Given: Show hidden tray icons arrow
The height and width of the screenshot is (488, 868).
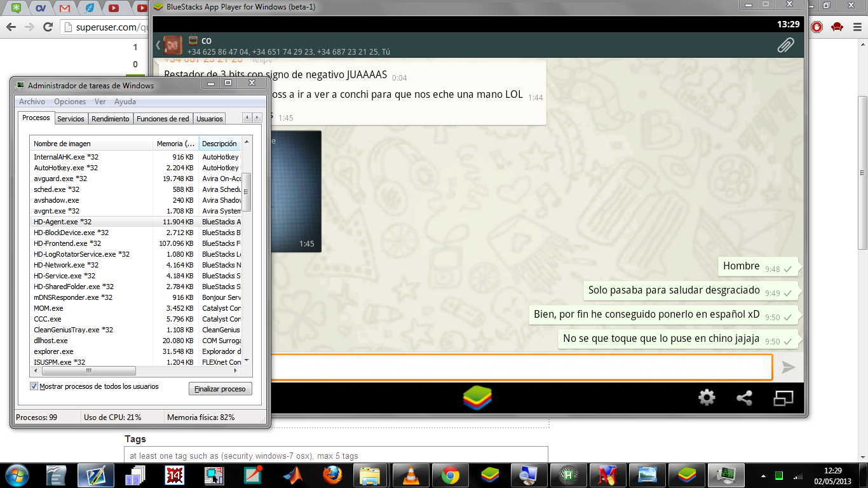Looking at the screenshot, I should [x=763, y=475].
